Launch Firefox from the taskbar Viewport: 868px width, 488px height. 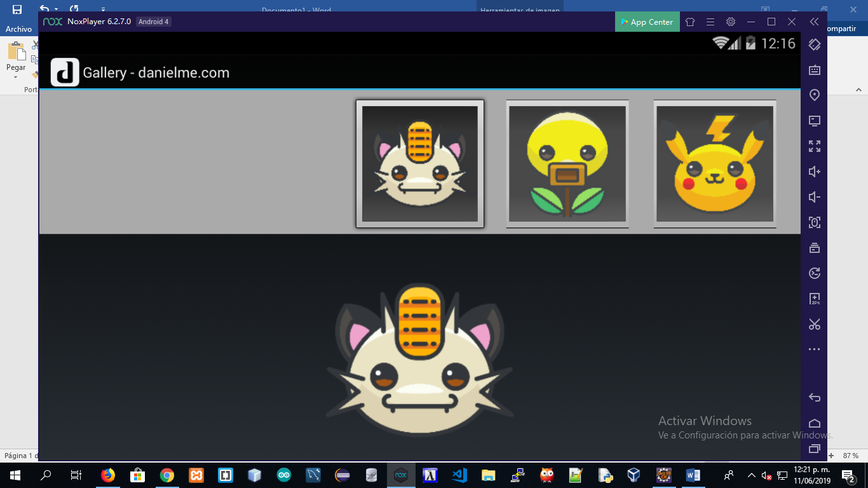[x=108, y=475]
